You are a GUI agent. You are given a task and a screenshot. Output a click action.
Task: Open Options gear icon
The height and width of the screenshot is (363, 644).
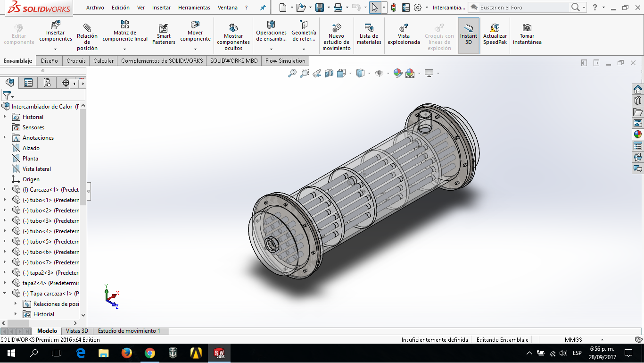pos(418,8)
